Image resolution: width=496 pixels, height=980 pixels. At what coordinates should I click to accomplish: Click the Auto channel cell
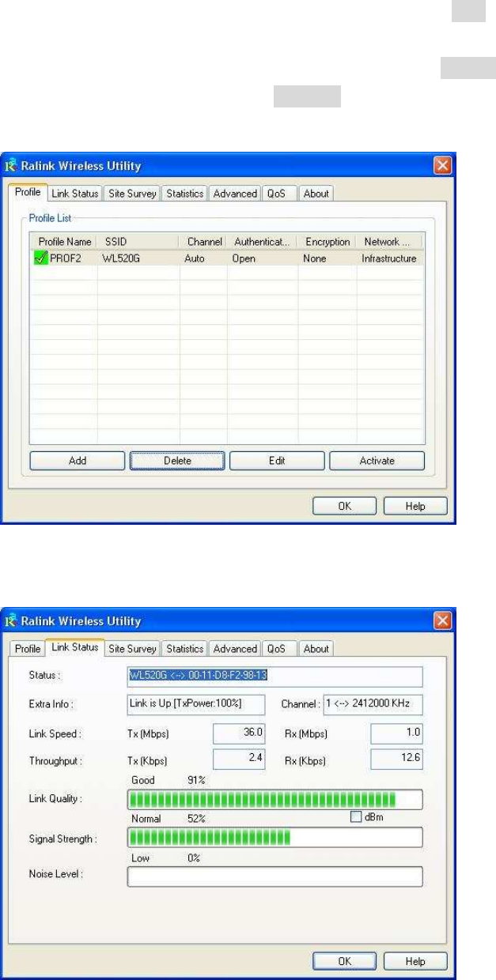[195, 258]
